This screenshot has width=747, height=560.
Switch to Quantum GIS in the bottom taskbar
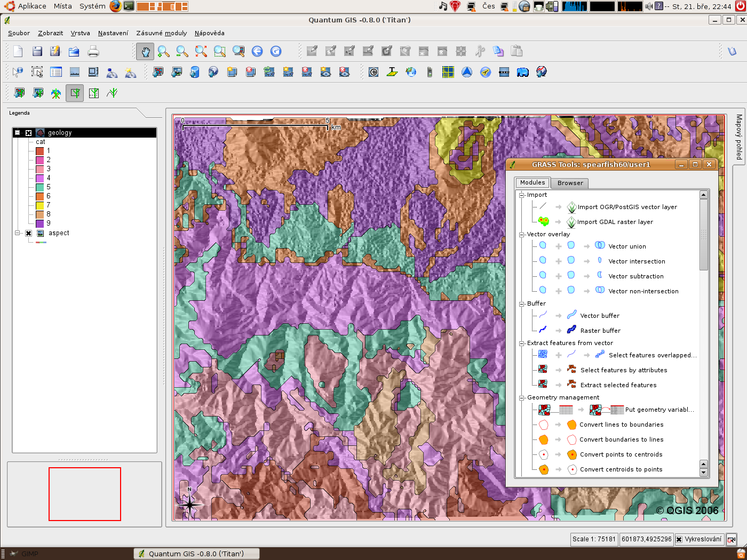196,554
